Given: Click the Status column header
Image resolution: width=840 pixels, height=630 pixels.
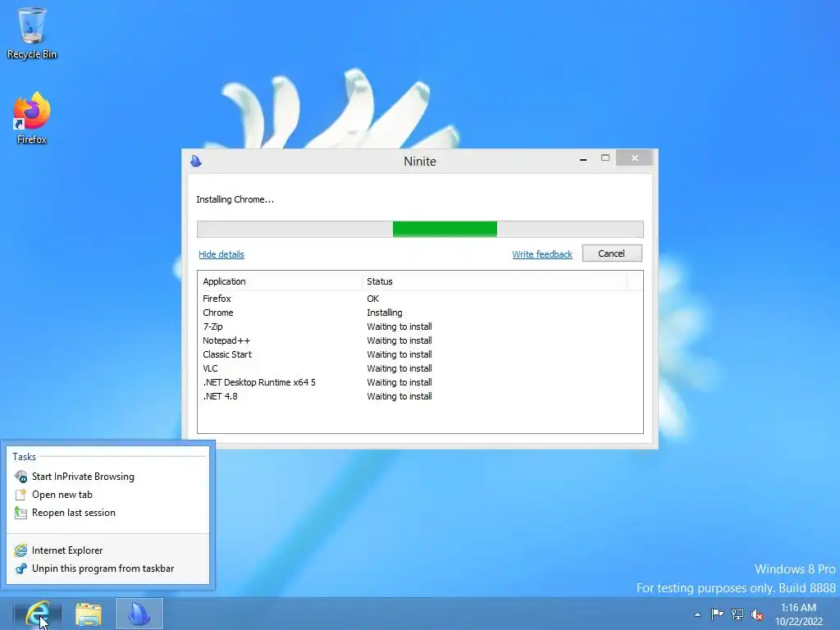Looking at the screenshot, I should 494,281.
